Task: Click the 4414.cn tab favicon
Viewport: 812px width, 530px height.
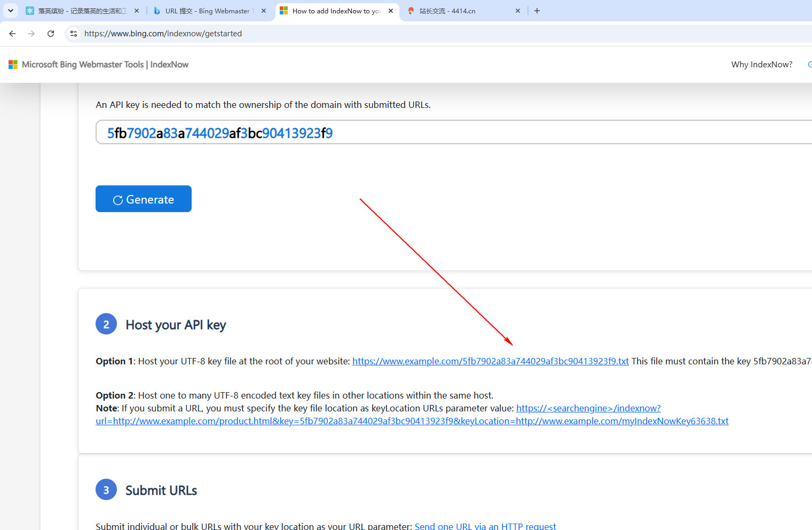Action: (x=411, y=11)
